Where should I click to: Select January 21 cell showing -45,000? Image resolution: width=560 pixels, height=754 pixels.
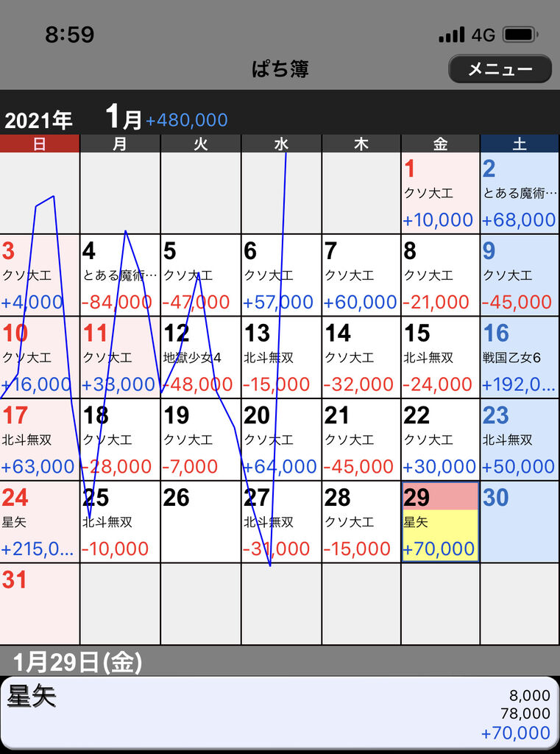tap(361, 440)
